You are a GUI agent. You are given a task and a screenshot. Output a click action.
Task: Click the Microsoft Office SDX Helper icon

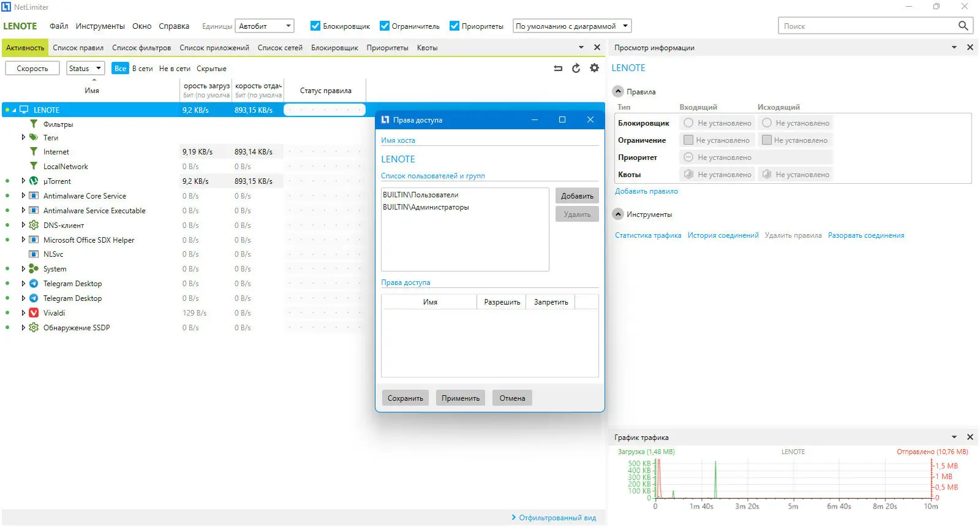[34, 240]
